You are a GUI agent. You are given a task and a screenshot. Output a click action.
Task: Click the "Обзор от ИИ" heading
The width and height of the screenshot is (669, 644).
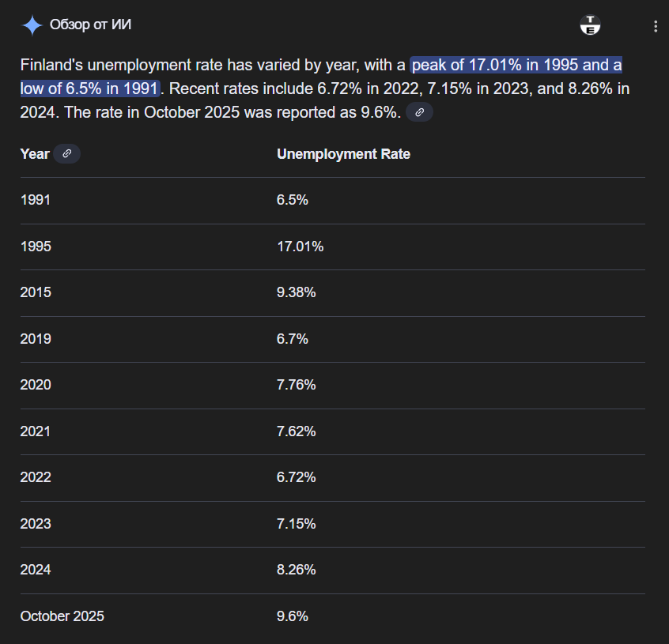pos(90,25)
